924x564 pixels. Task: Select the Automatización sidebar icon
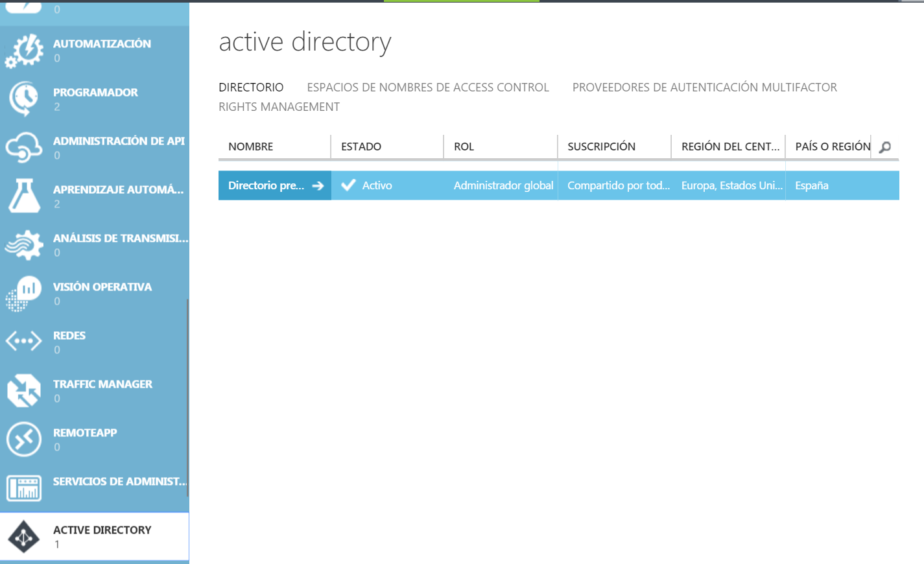[24, 51]
